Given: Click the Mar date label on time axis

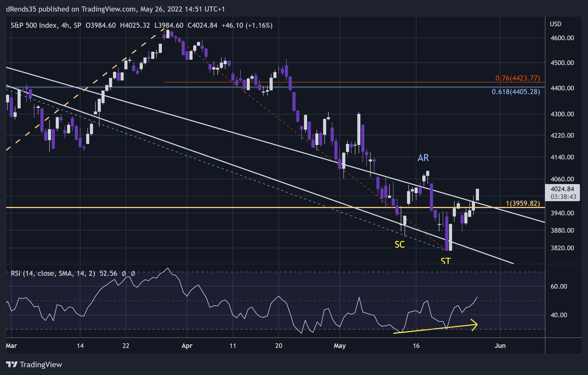Looking at the screenshot, I should pyautogui.click(x=11, y=346).
